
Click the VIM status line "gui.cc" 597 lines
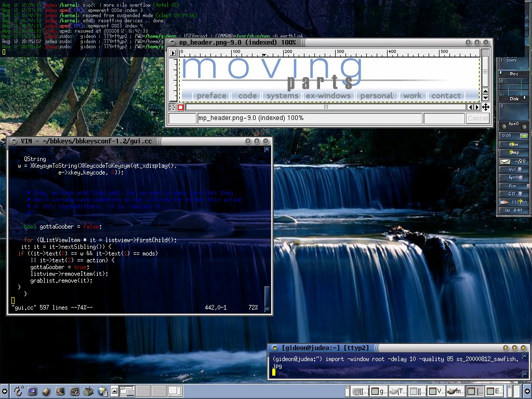52,308
